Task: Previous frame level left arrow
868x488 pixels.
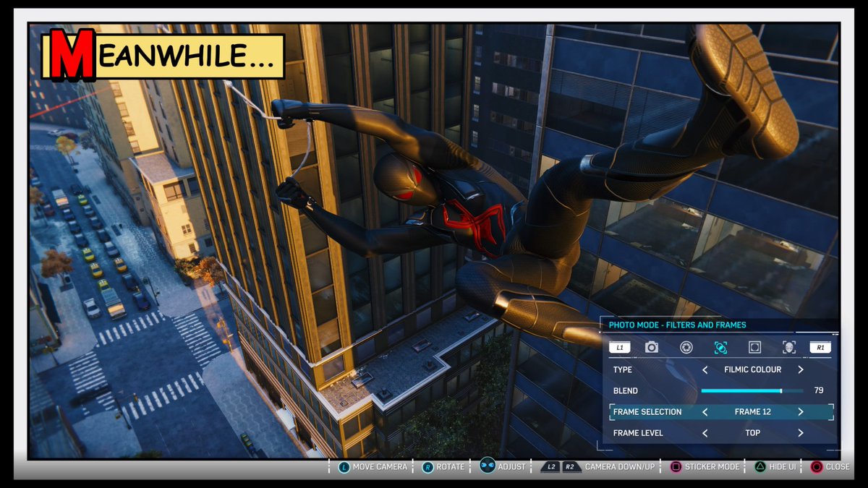Action: pyautogui.click(x=705, y=433)
